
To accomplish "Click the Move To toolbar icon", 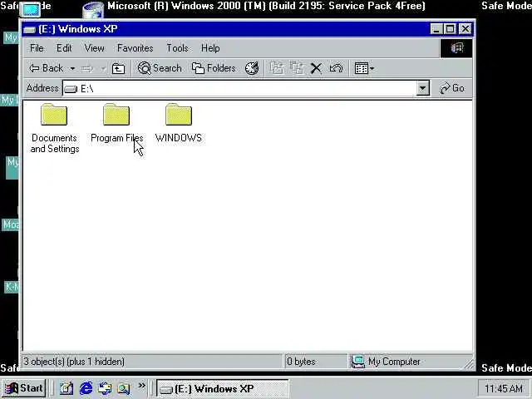I will [x=277, y=68].
